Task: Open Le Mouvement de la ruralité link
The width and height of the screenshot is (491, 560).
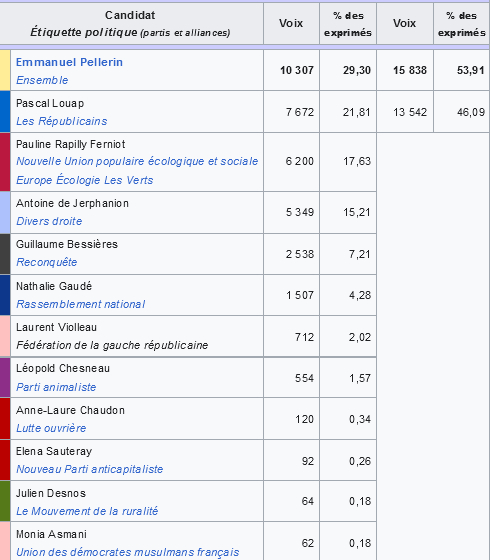Action: click(x=87, y=511)
